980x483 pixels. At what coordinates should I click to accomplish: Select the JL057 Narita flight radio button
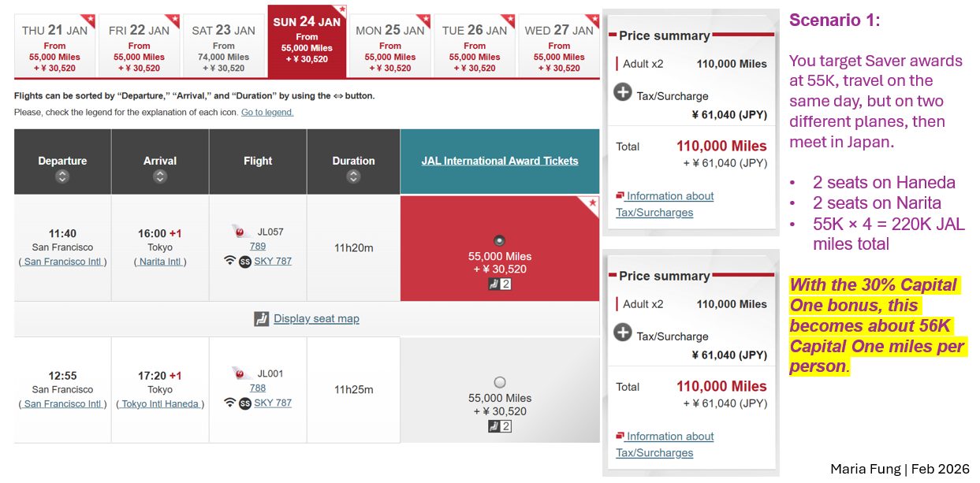[499, 240]
